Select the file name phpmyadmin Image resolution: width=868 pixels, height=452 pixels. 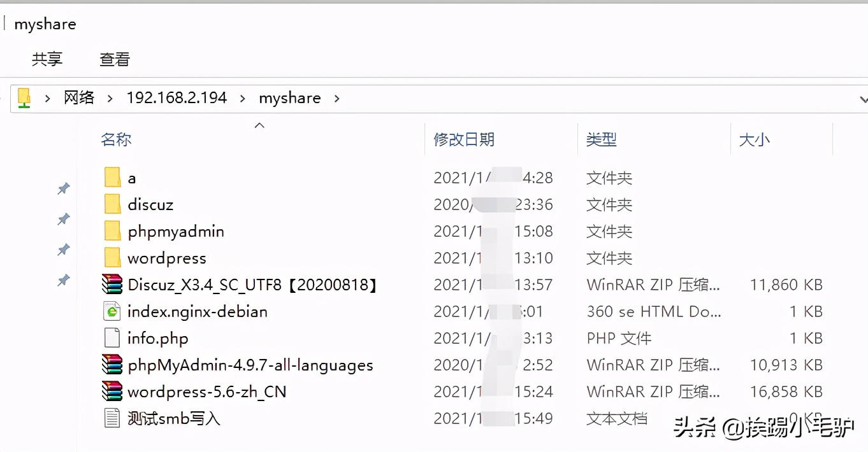(x=176, y=232)
